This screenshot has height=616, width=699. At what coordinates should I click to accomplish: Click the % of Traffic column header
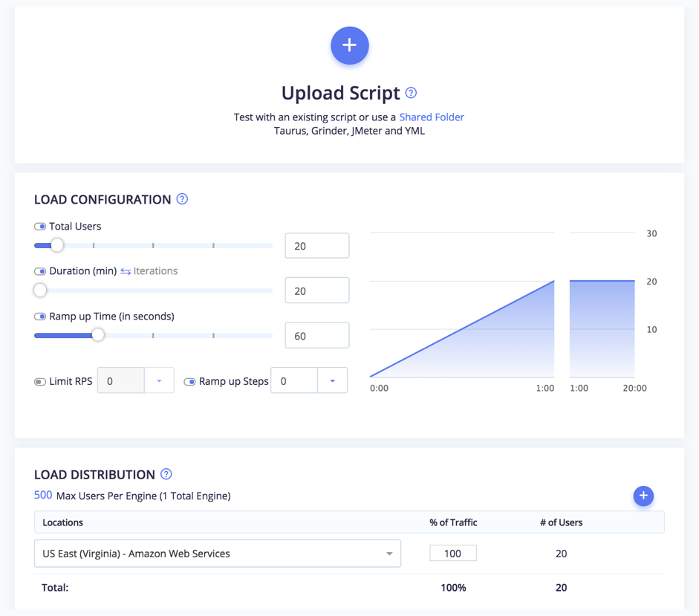(x=453, y=522)
